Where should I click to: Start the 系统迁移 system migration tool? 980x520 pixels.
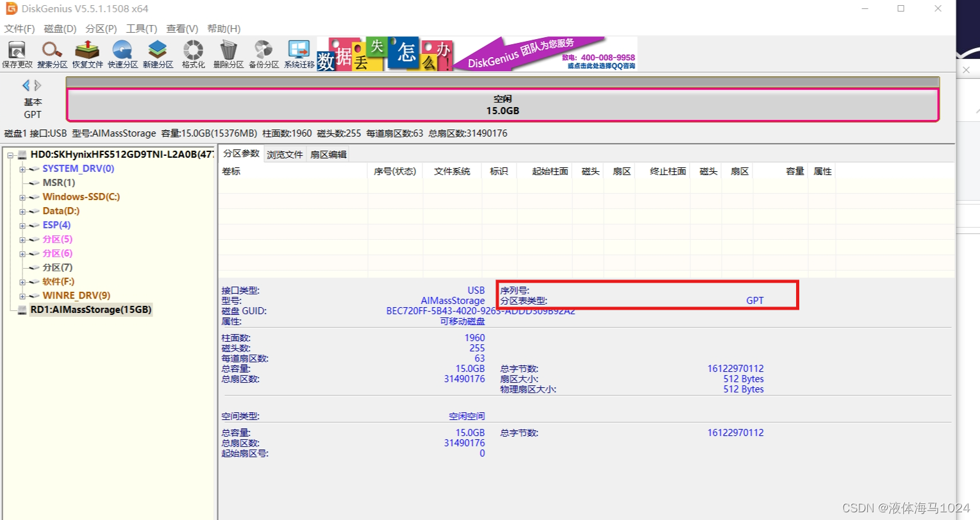299,54
